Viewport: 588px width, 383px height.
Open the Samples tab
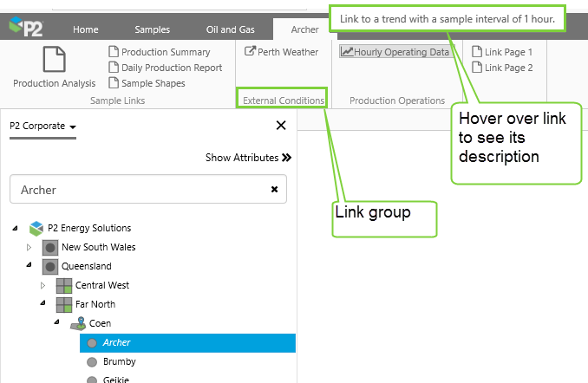click(x=152, y=29)
